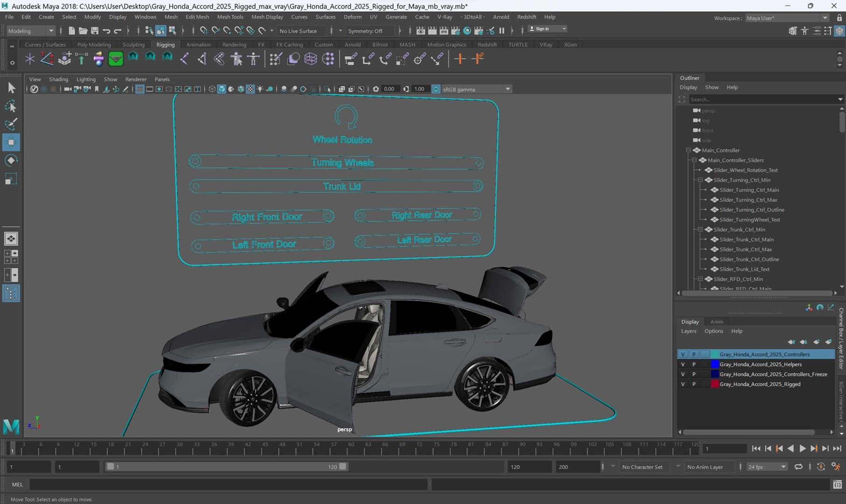Open the 24 fps frame rate dropdown
Image resolution: width=846 pixels, height=504 pixels.
pos(767,467)
